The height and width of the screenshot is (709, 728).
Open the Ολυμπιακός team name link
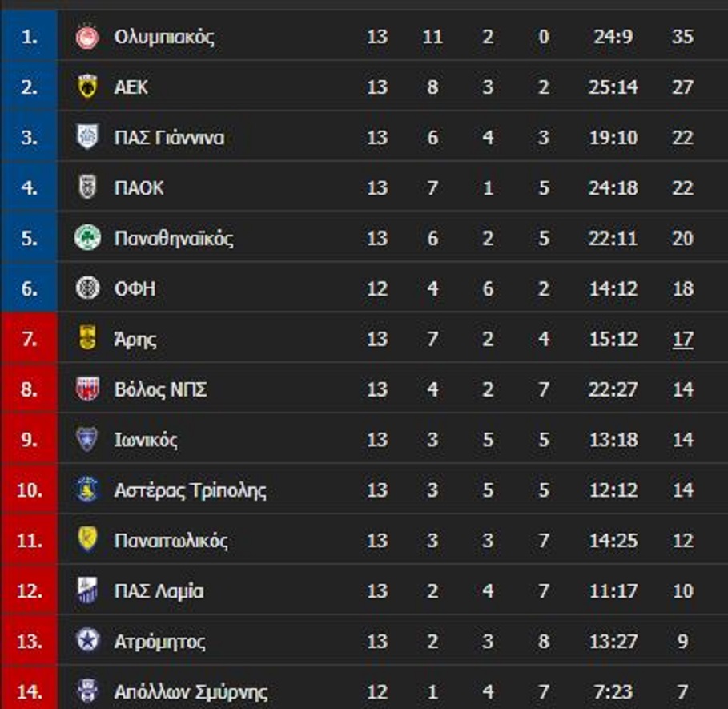pos(164,37)
